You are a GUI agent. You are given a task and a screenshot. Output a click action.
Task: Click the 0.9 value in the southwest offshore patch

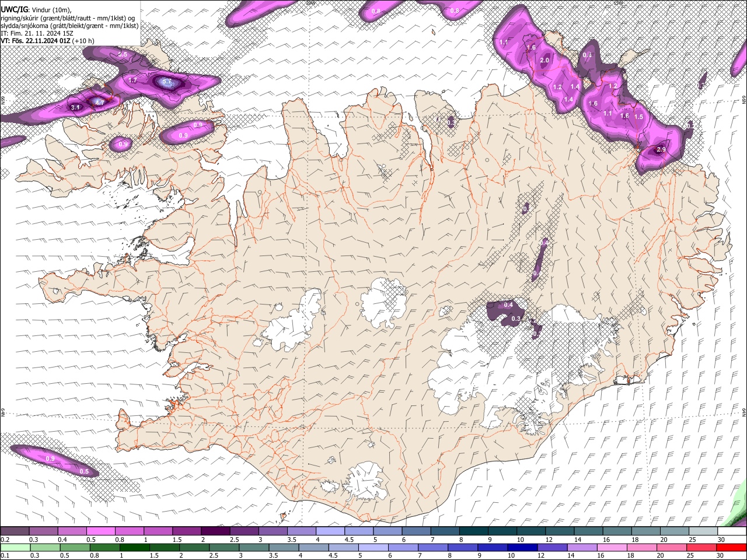50,459
